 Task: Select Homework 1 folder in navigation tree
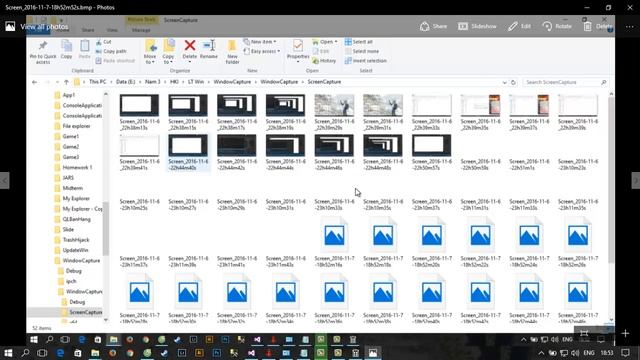tap(77, 167)
